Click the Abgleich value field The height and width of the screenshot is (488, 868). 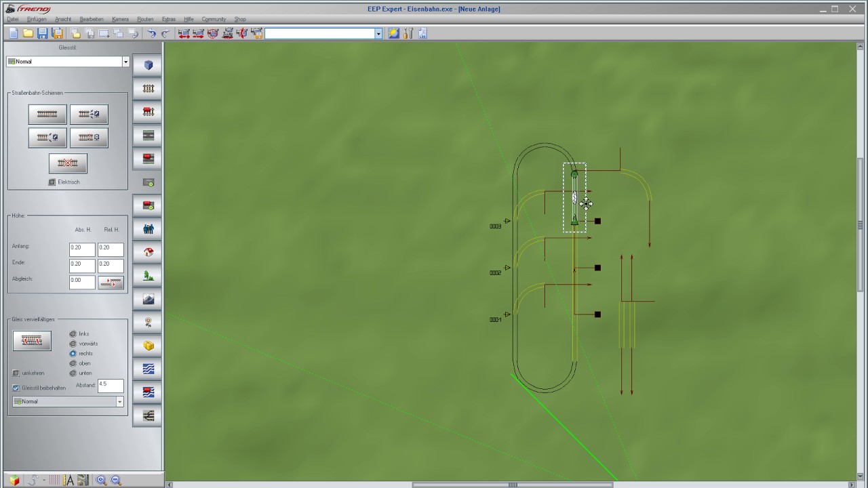(x=82, y=281)
